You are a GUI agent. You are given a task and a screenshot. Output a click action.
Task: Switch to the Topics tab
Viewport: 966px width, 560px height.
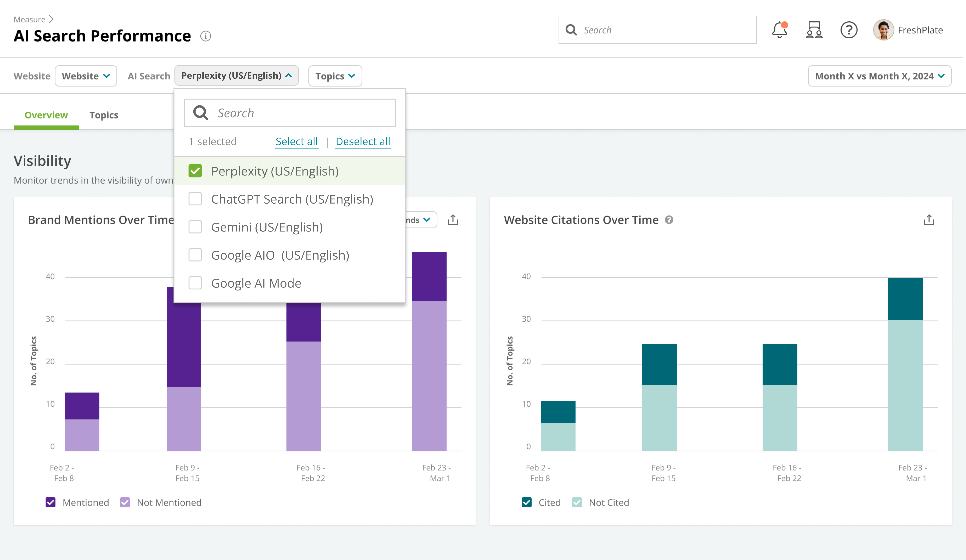104,115
